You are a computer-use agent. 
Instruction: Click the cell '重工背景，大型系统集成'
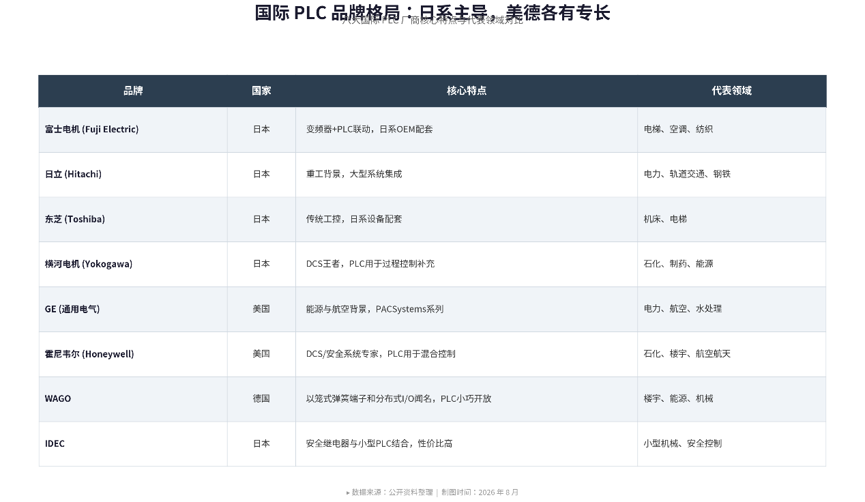(467, 174)
